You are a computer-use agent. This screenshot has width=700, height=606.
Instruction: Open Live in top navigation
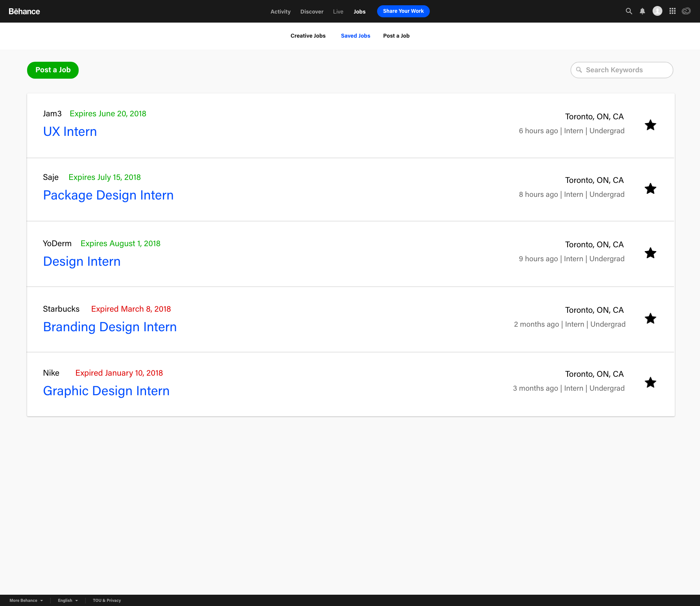point(338,12)
